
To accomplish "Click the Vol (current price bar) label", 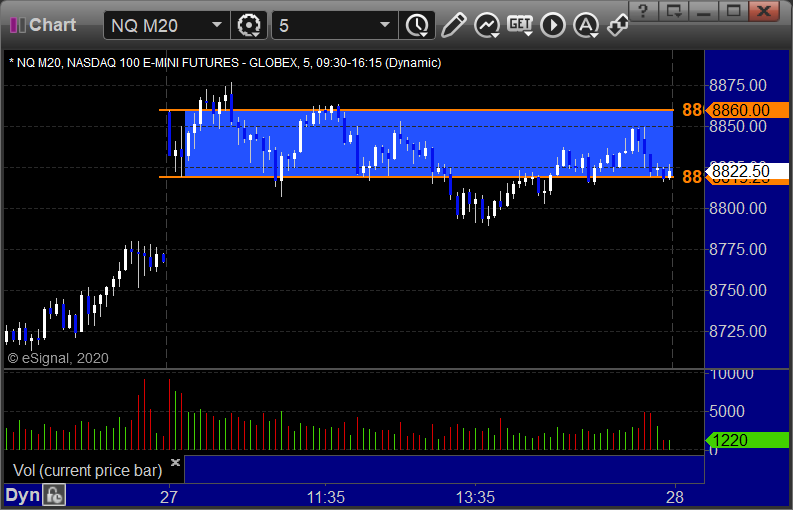I will (87, 471).
